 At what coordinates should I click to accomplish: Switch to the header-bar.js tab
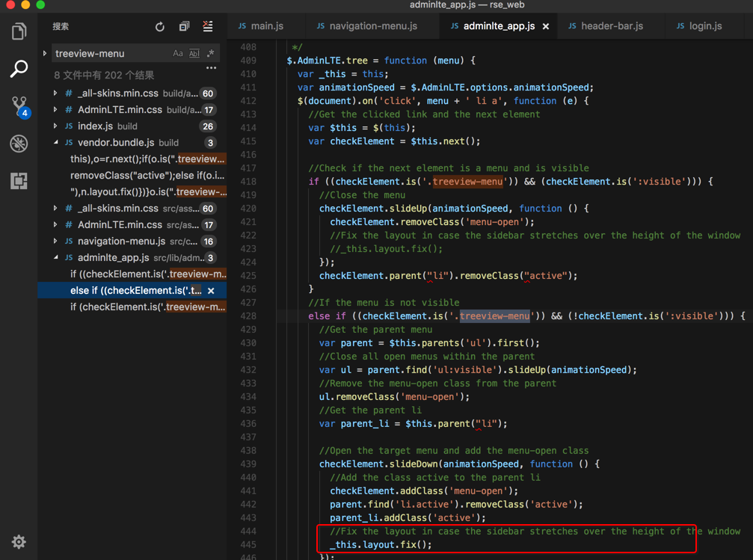611,26
